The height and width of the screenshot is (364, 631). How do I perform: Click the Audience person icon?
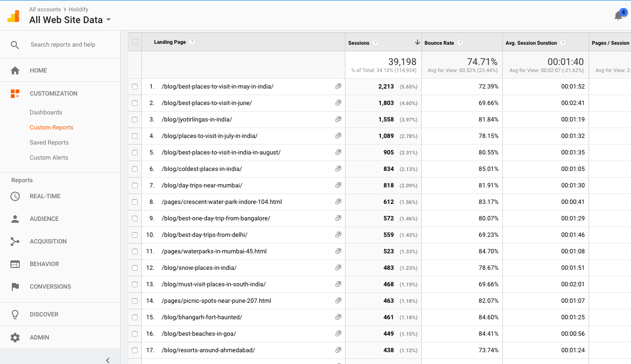coord(15,219)
